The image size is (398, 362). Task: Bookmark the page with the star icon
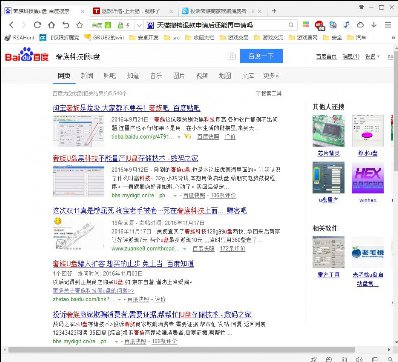click(x=79, y=25)
